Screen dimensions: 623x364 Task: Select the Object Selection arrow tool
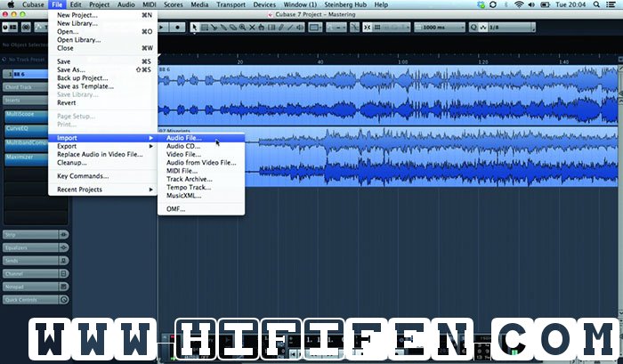click(x=194, y=28)
